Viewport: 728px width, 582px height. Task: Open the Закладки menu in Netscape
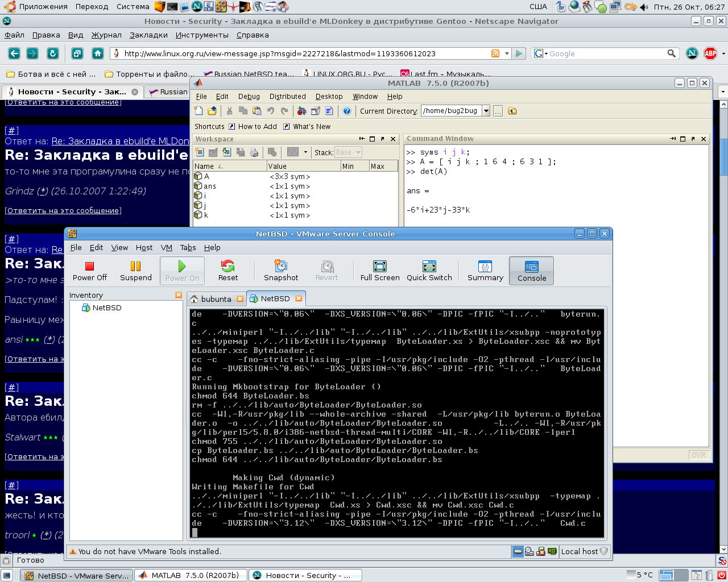pyautogui.click(x=148, y=35)
